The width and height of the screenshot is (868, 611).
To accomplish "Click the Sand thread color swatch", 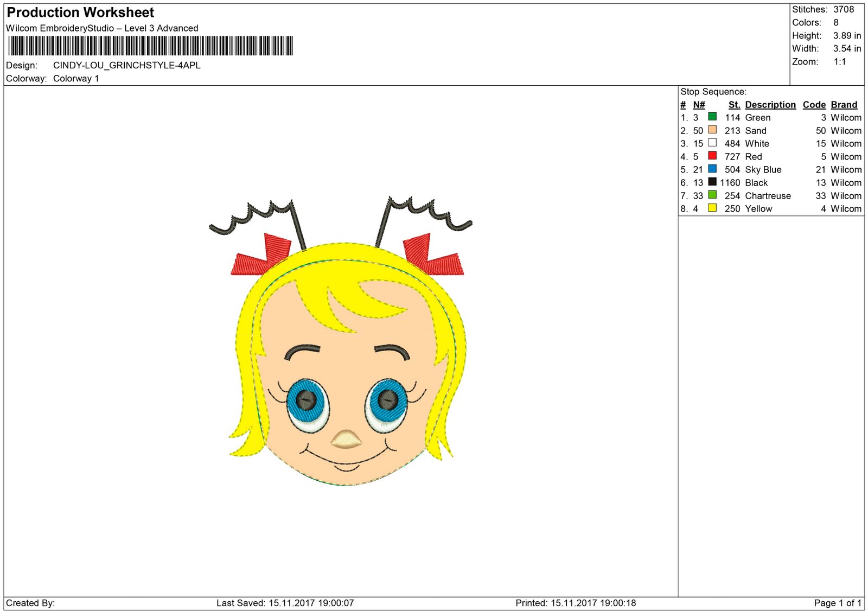I will click(712, 130).
